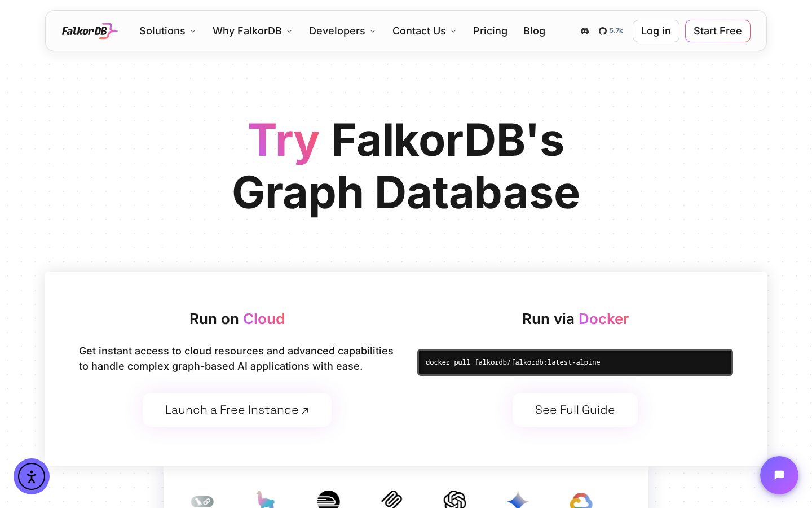
Task: Click the FalkorDB logo
Action: click(x=90, y=31)
